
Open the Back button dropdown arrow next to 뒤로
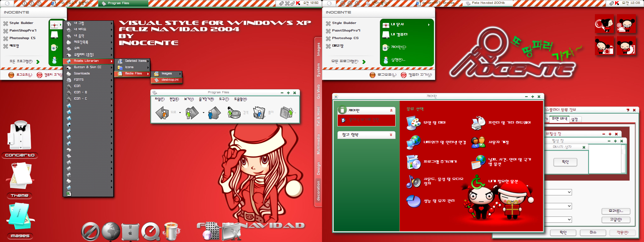coord(180,112)
